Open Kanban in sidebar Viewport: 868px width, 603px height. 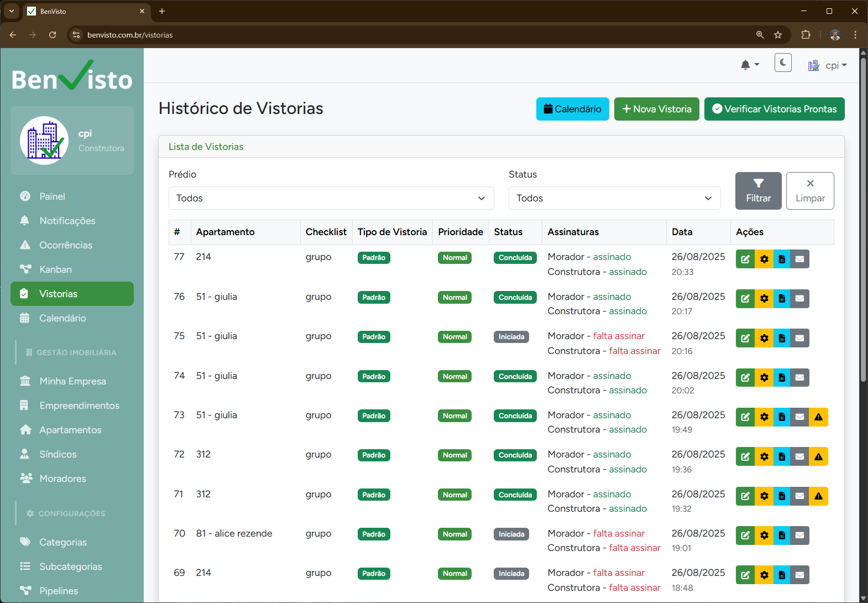[x=72, y=269]
